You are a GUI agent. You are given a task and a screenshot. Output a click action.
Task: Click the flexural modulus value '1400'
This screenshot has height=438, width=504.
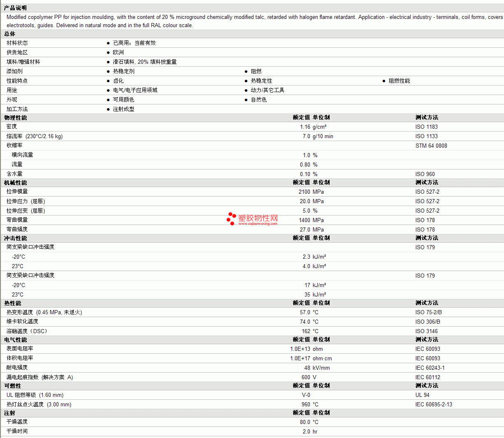click(x=304, y=220)
